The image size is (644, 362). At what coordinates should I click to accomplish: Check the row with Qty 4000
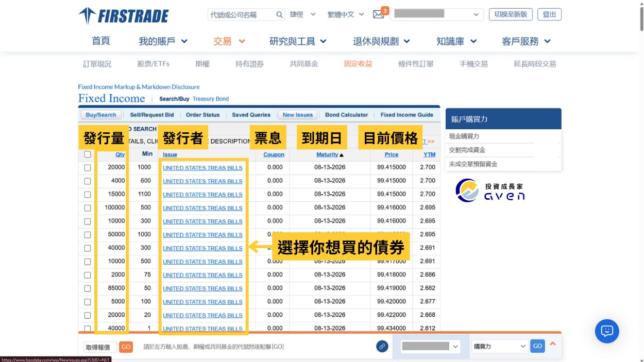coord(88,181)
